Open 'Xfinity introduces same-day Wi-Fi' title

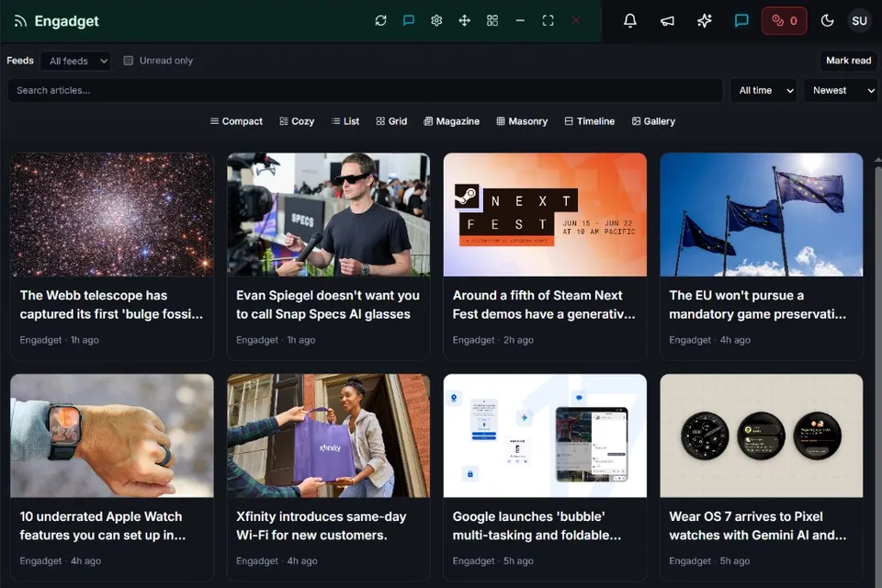322,526
